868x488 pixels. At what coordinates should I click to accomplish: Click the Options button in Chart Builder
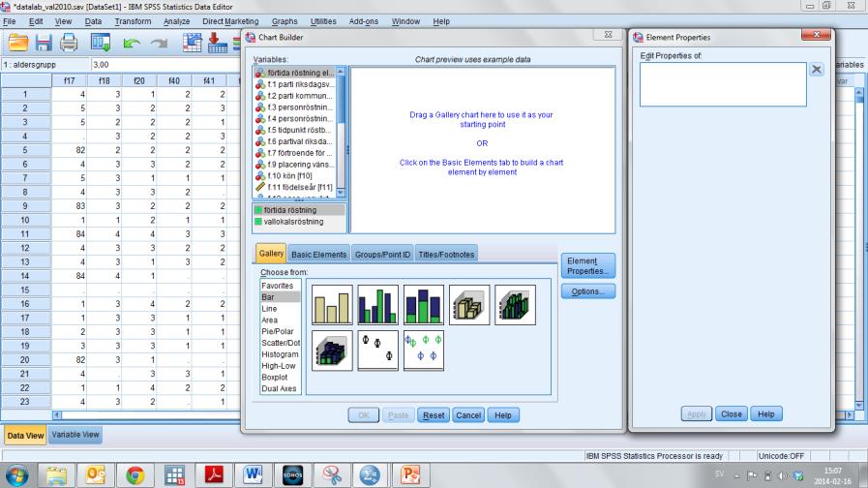coord(588,291)
